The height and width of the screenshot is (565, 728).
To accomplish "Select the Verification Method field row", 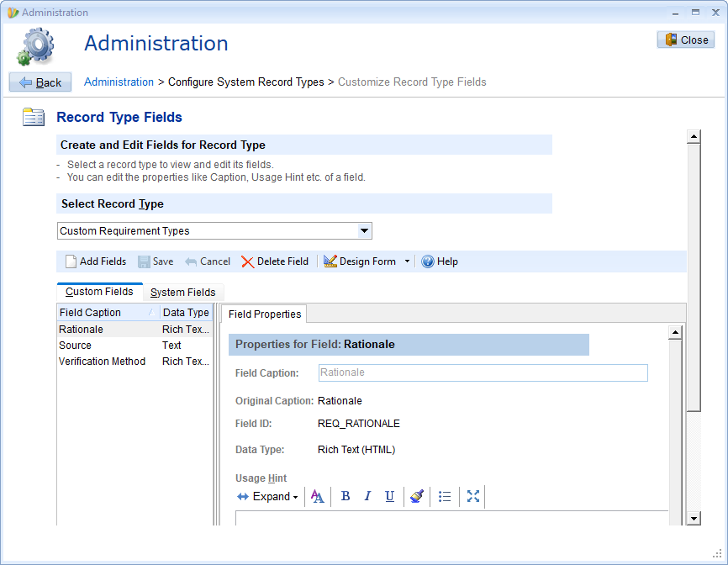I will [135, 362].
